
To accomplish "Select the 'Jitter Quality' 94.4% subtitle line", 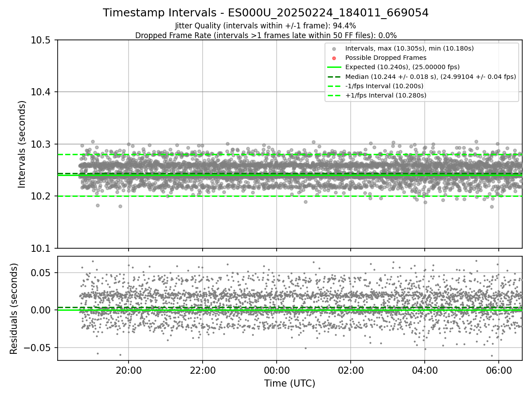I will click(x=266, y=26).
